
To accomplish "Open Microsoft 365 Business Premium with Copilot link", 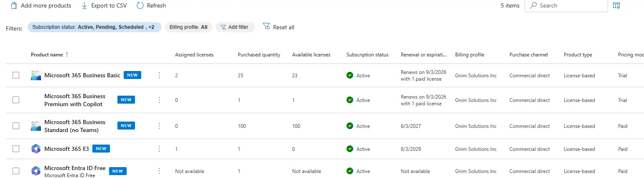I will click(75, 100).
